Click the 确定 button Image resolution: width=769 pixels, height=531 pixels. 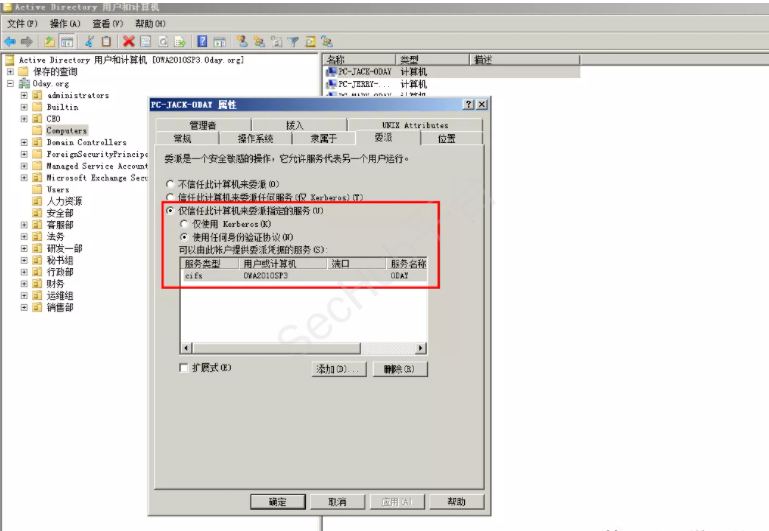click(x=277, y=501)
